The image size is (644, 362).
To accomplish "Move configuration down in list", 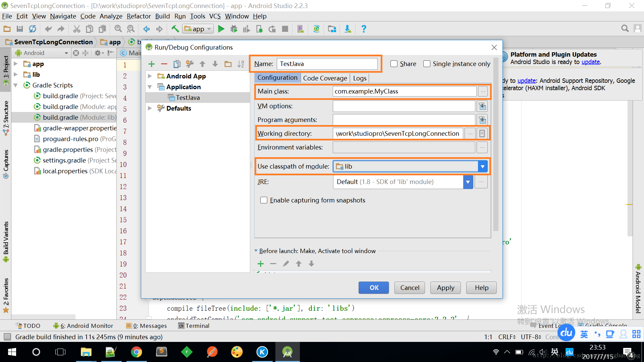I will [x=215, y=64].
